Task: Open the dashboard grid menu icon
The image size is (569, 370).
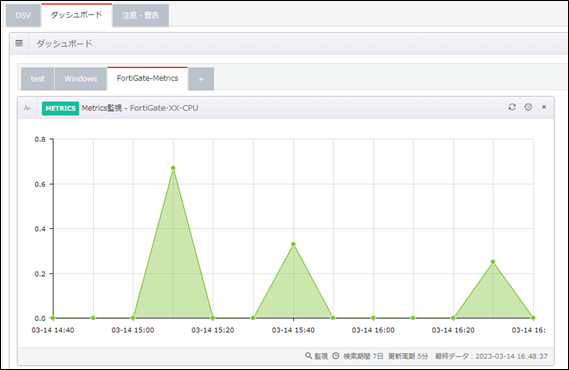Action: [x=19, y=43]
